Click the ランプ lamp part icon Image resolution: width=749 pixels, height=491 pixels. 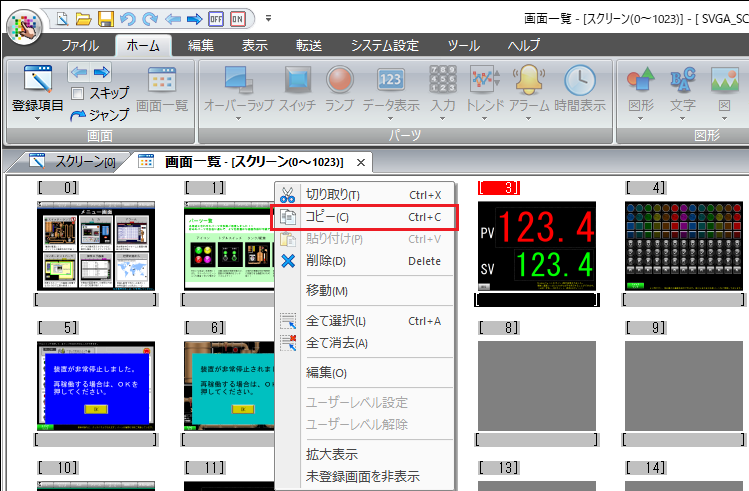coord(339,82)
